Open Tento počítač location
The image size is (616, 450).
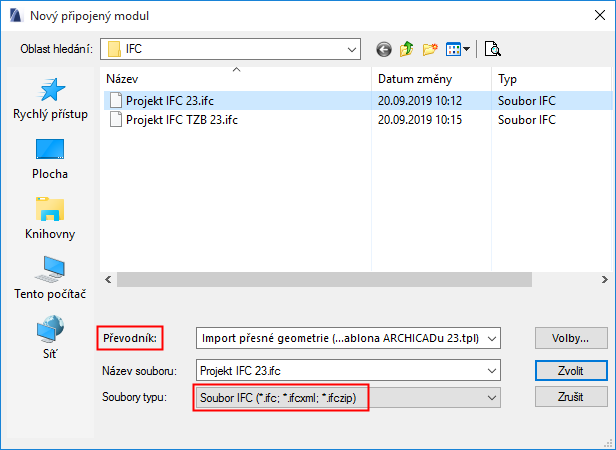(51, 280)
